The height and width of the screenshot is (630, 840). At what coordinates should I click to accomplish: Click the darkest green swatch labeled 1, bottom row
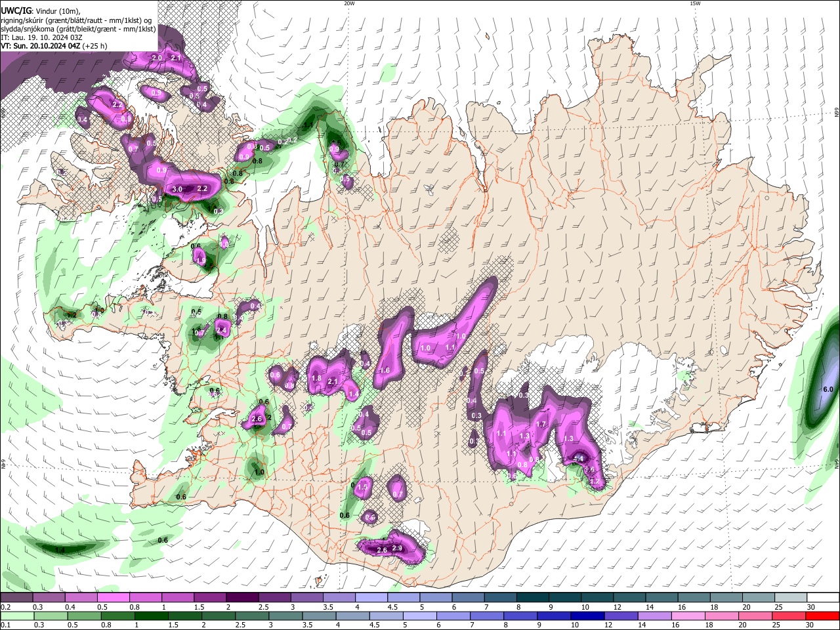(151, 616)
